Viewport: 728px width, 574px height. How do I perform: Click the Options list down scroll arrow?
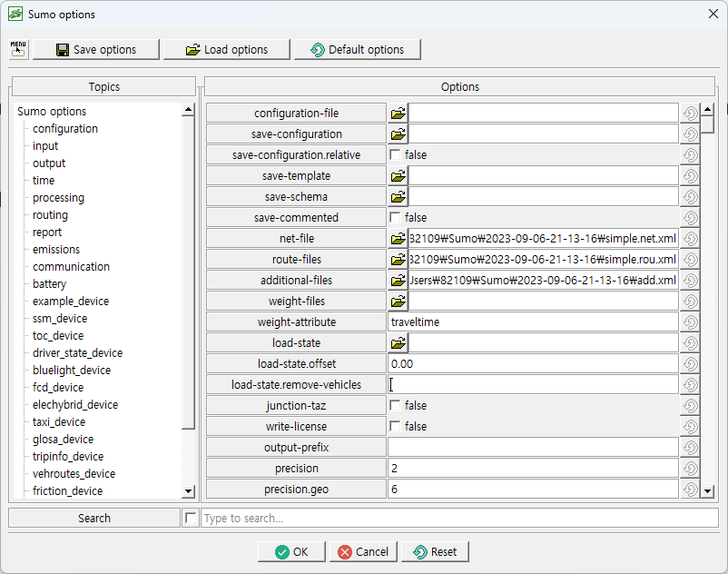707,490
